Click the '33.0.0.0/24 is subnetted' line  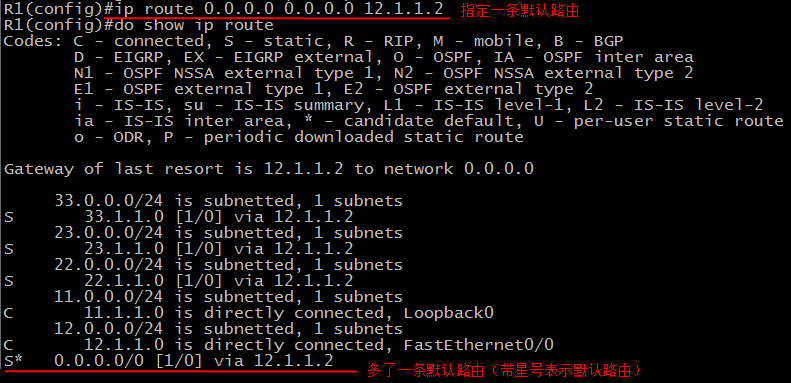pos(228,201)
